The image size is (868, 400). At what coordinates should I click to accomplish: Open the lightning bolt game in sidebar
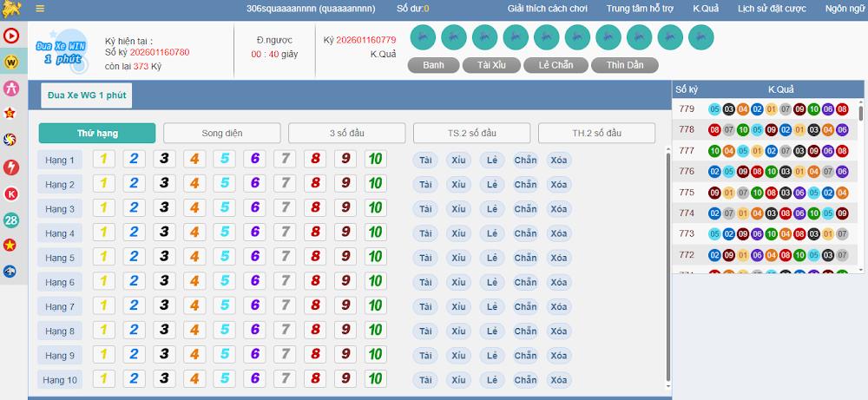coord(11,167)
